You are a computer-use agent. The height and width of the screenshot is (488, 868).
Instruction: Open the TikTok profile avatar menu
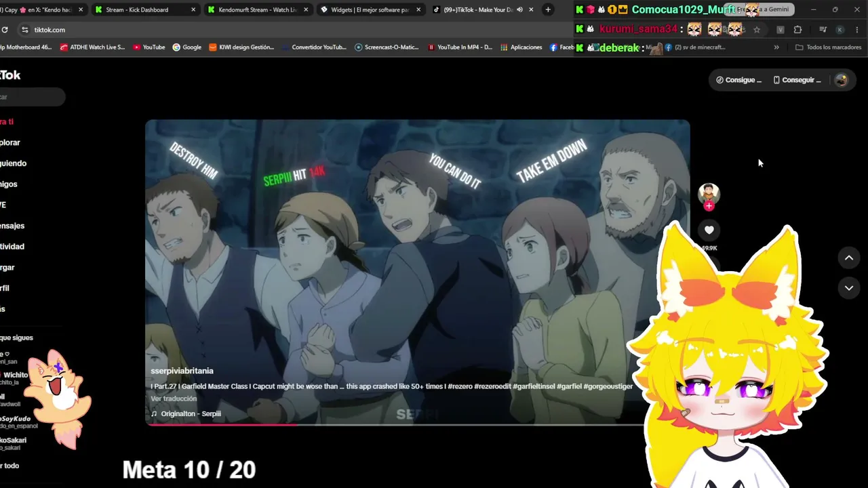(x=841, y=80)
